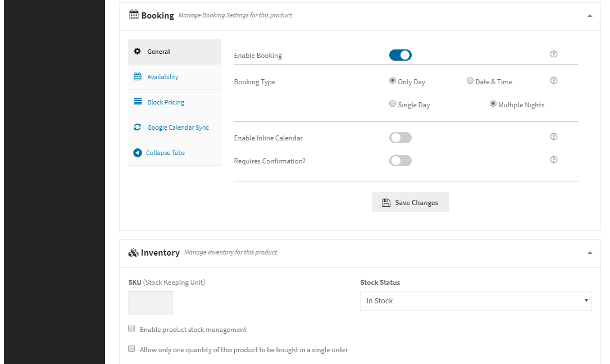Viewport: 610px width, 364px height.
Task: Click the help icon beside Requires Confirmation
Action: coord(553,160)
